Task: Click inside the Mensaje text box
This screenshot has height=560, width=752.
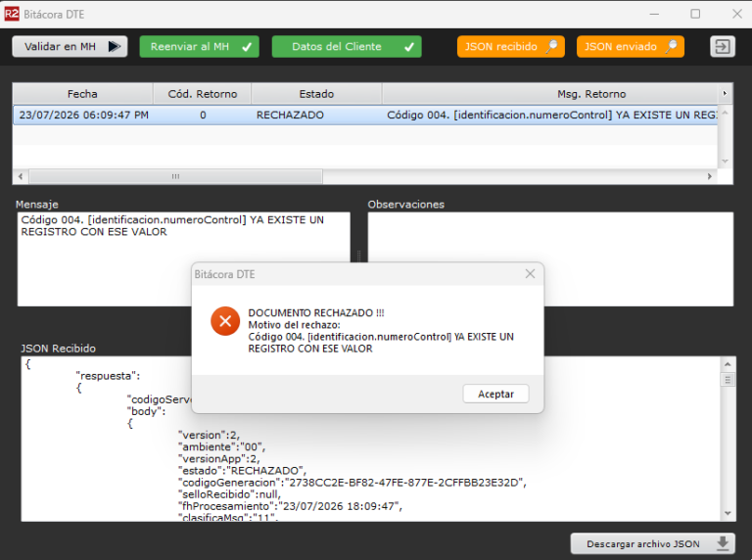Action: tap(184, 258)
